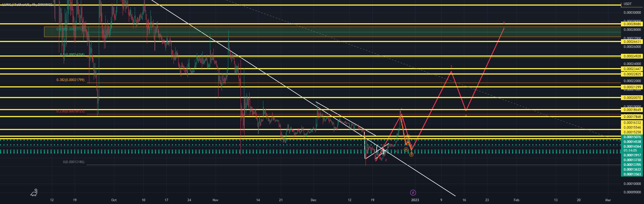Click the red wave 4 label near 0.00018649
The height and width of the screenshot is (204, 644).
coord(466,115)
